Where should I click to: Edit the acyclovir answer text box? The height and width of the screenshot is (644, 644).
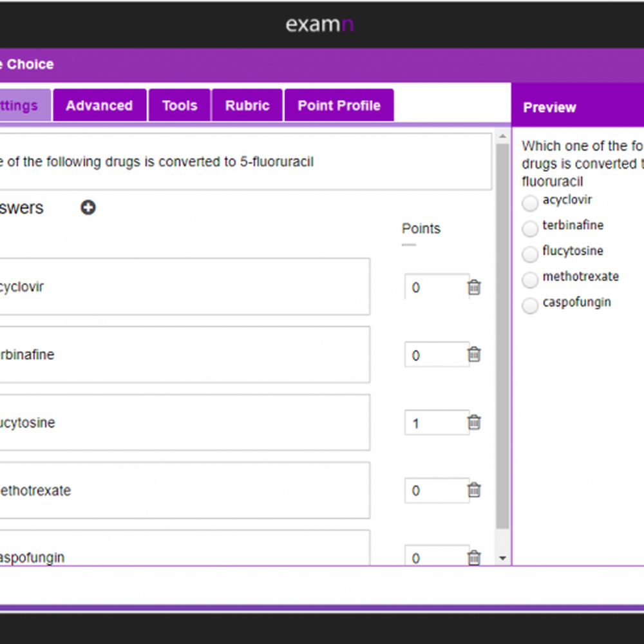click(184, 287)
